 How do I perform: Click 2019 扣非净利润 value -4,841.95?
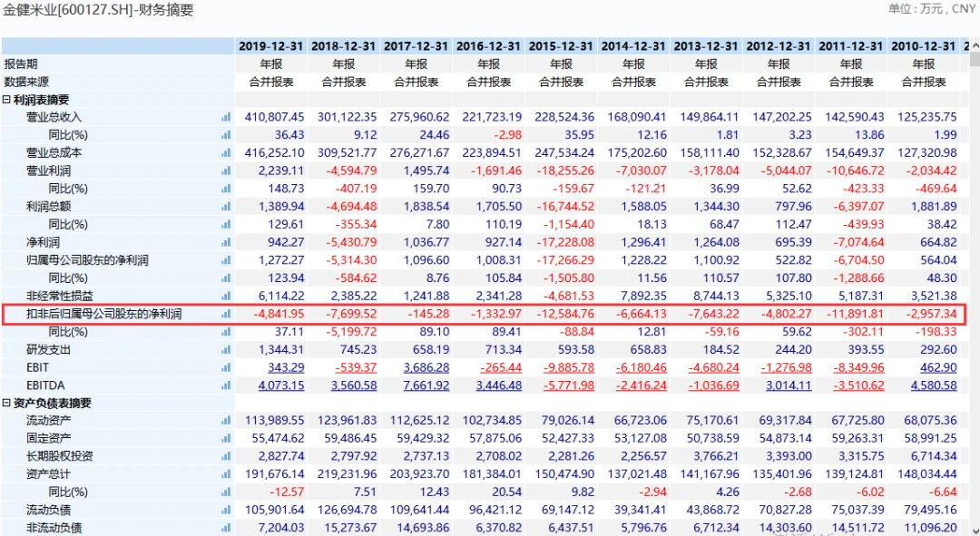279,314
